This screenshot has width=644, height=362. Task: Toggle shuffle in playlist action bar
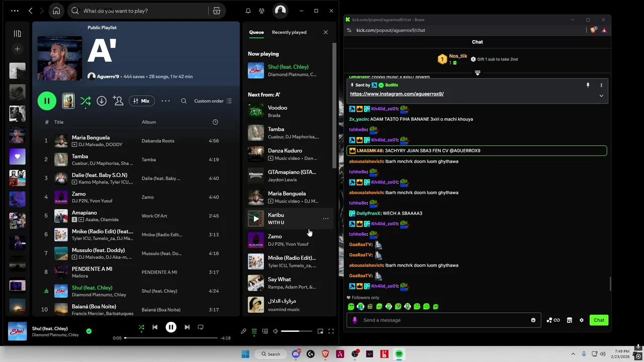click(86, 101)
